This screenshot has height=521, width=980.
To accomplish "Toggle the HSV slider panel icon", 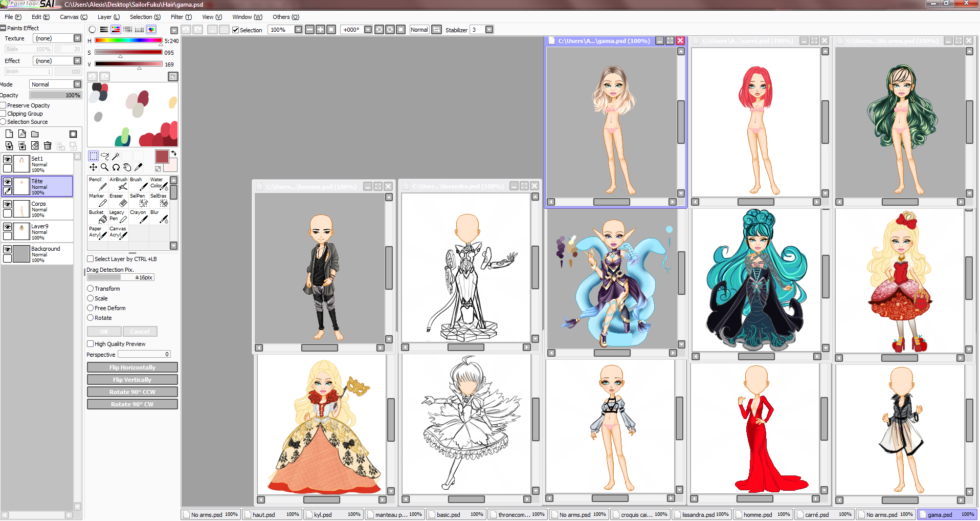I will coord(116,30).
